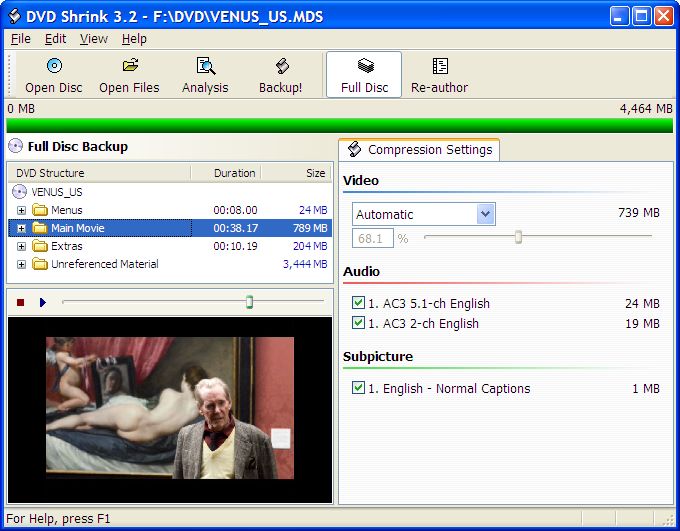Click the Extras folder icon
This screenshot has height=531, width=680.
40,246
